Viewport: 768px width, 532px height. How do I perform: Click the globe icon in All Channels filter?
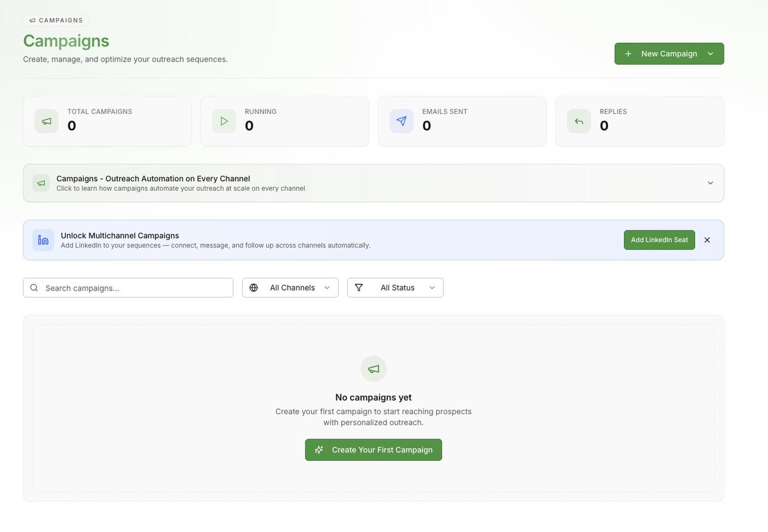(x=253, y=287)
